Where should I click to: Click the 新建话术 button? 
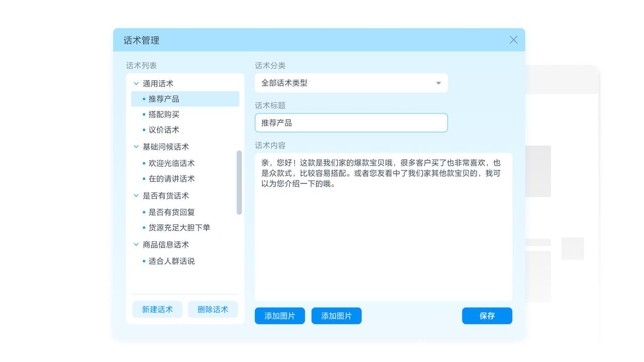(x=157, y=309)
